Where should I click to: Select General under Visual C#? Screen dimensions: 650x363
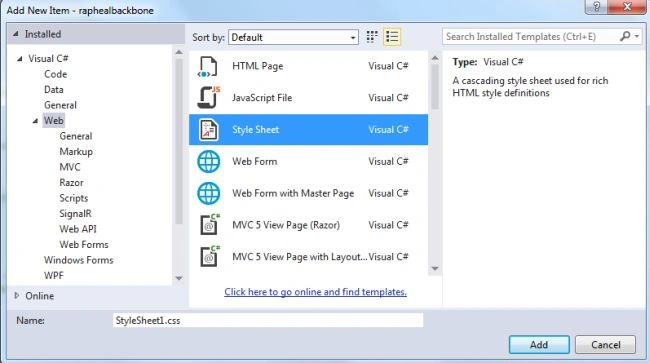[x=61, y=105]
